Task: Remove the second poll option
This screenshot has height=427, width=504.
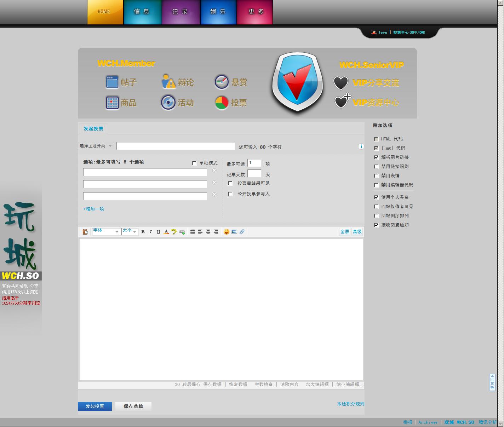Action: point(214,183)
